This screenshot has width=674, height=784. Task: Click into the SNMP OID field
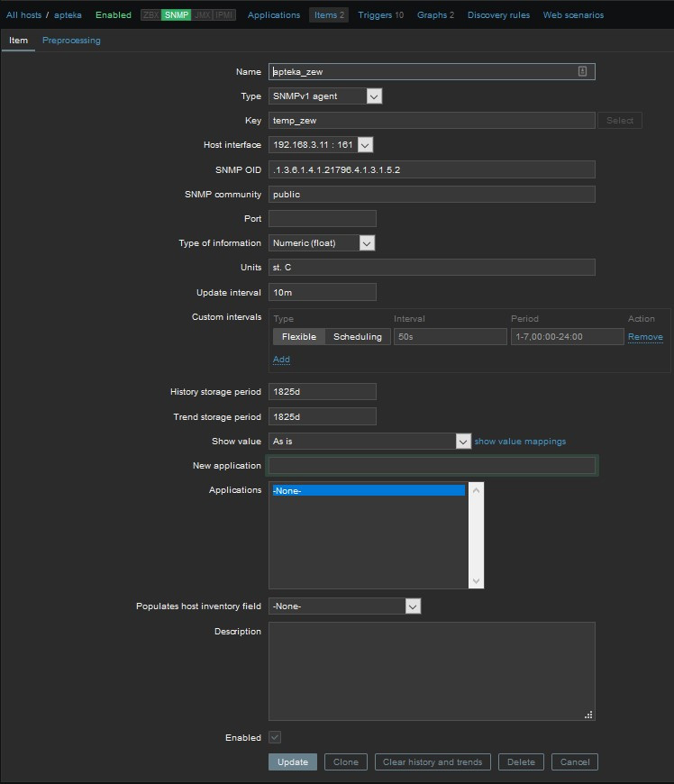432,169
